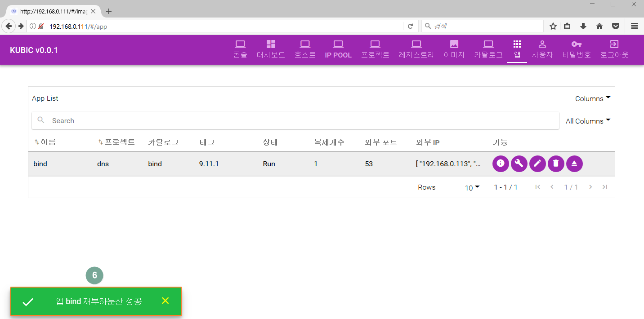
Task: Click the KUBIC v0.0.1 title
Action: pos(34,50)
